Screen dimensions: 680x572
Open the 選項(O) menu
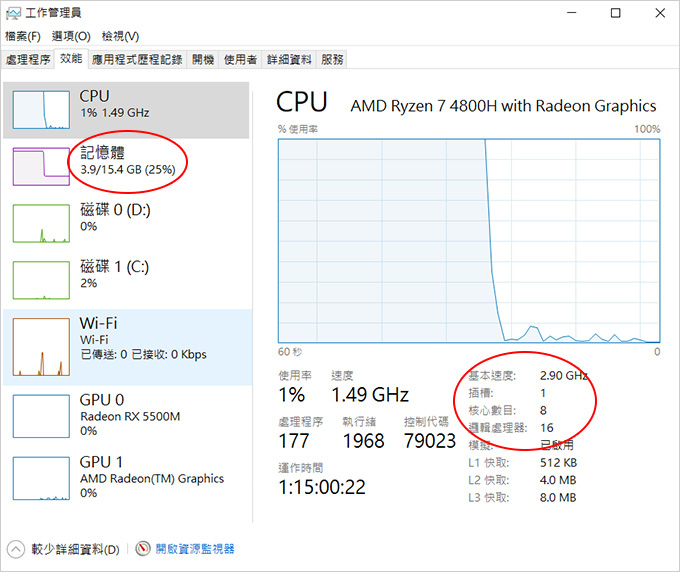[x=71, y=36]
